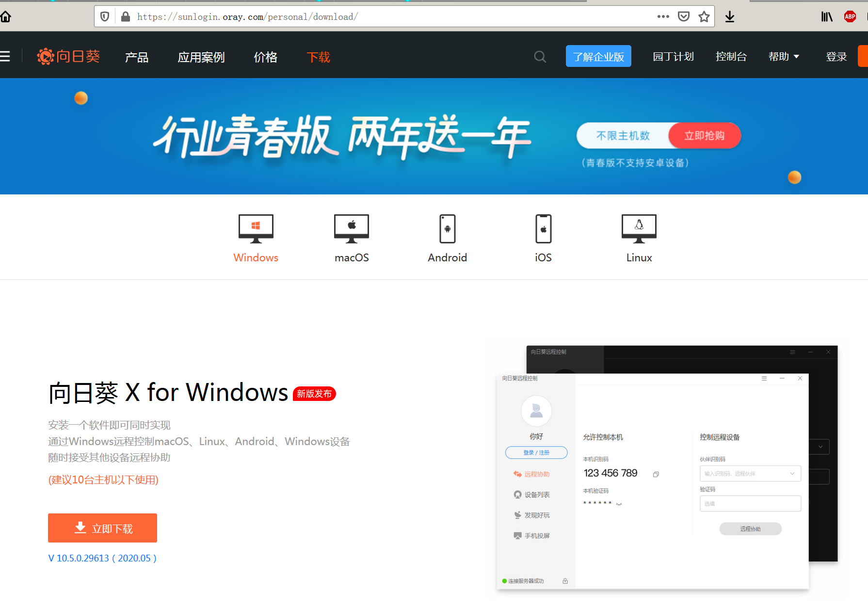Select the iOS platform icon
868x607 pixels.
(x=544, y=229)
